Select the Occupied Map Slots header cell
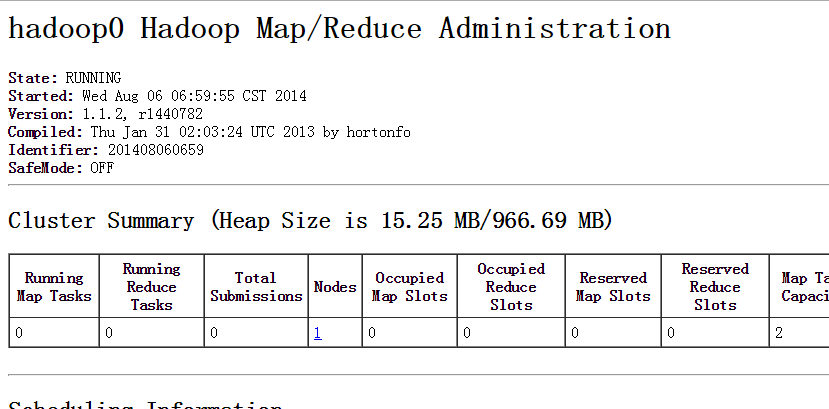This screenshot has height=409, width=829. (x=409, y=287)
